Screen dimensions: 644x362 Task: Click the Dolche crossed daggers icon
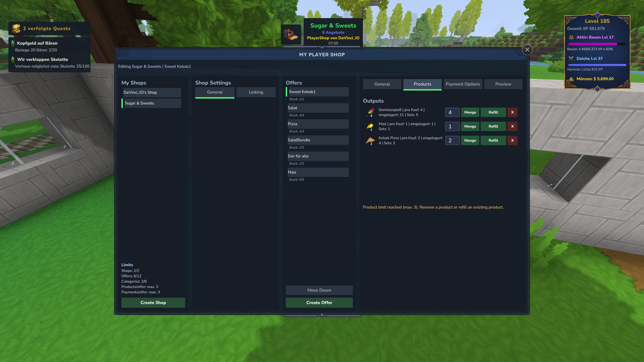[x=571, y=58]
